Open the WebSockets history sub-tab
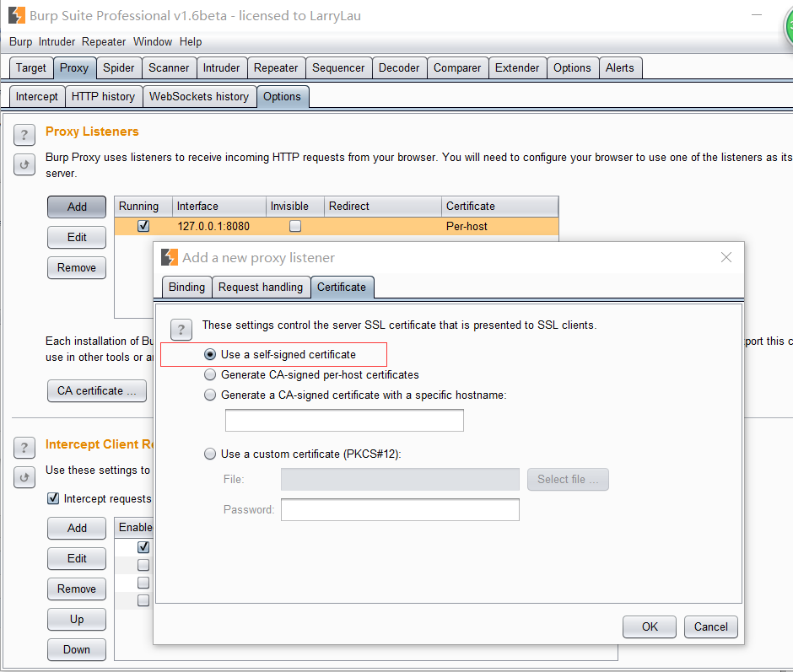Image resolution: width=793 pixels, height=672 pixels. 199,97
